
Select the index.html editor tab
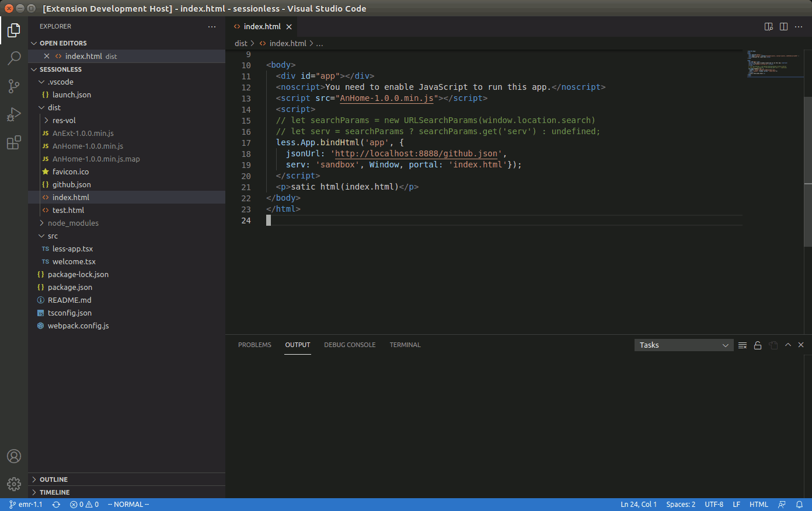tap(262, 27)
